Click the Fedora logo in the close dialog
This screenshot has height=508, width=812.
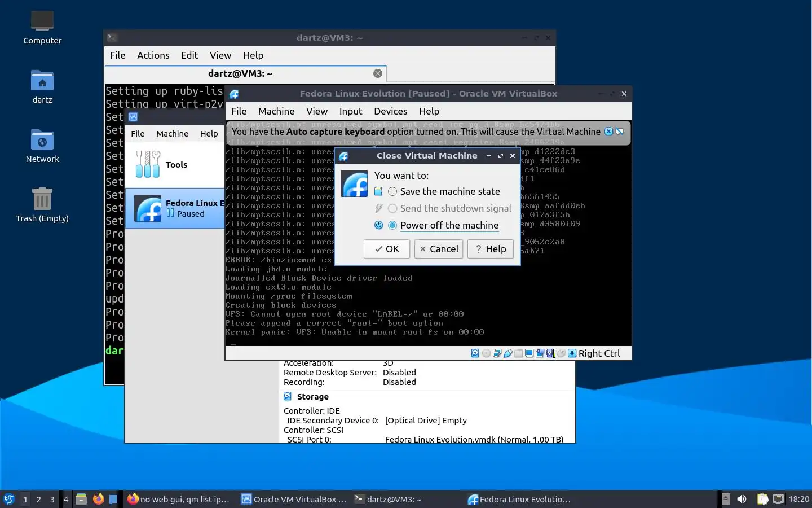tap(355, 184)
